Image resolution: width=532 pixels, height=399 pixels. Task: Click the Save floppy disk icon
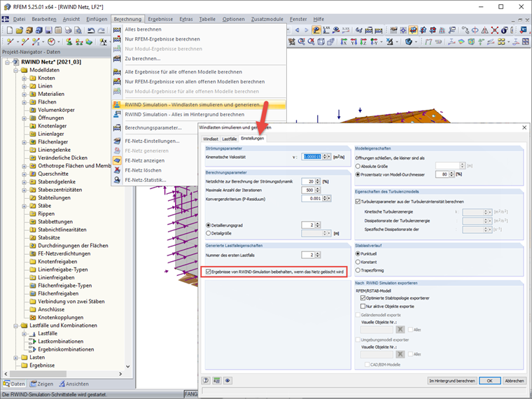pyautogui.click(x=48, y=31)
